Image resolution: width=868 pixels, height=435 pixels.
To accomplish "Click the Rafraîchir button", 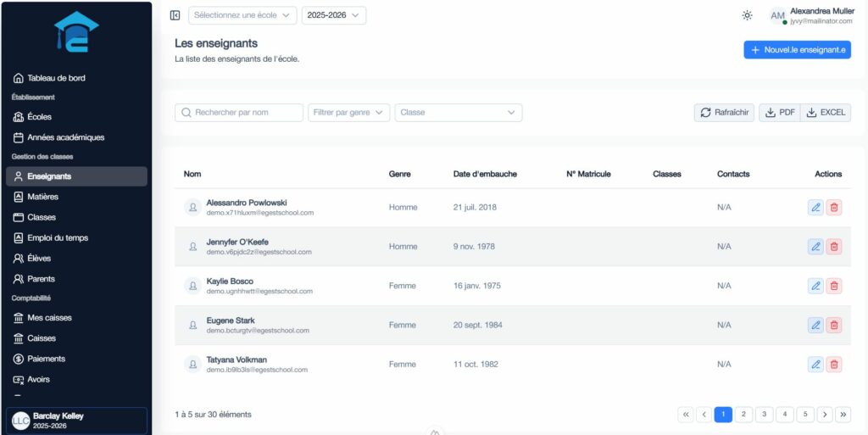I will [x=724, y=112].
